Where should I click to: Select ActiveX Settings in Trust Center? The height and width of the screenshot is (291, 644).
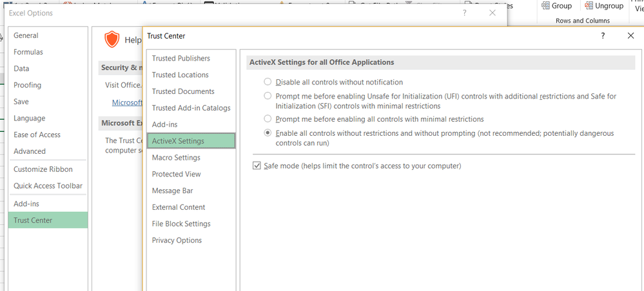click(x=191, y=141)
